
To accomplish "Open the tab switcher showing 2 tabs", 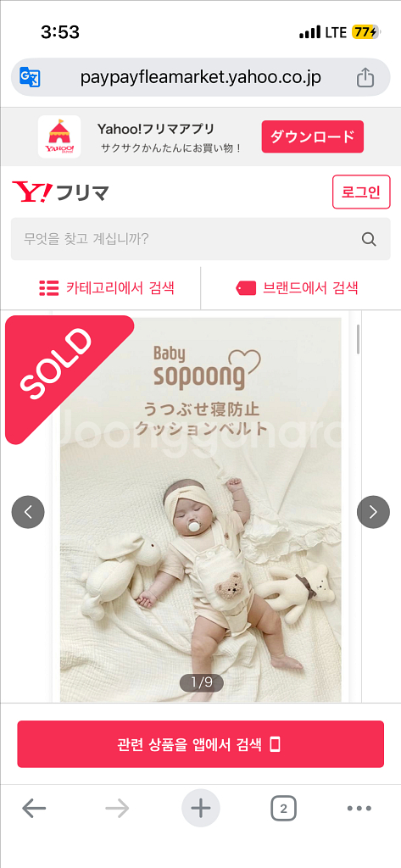I will coord(283,809).
